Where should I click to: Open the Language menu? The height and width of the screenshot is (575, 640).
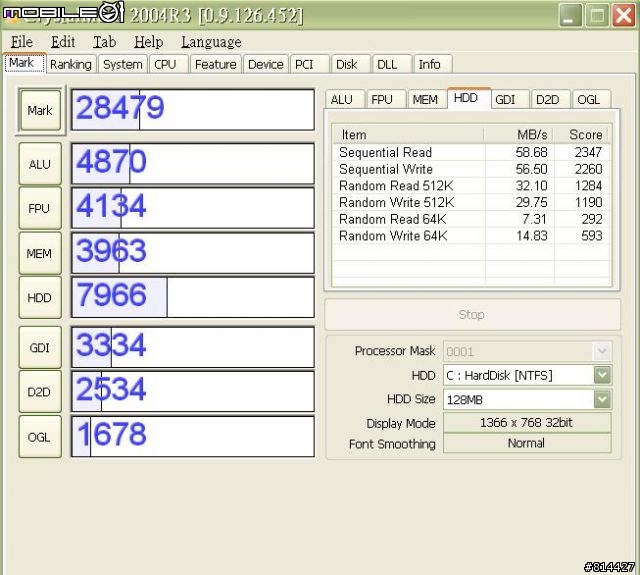coord(211,42)
